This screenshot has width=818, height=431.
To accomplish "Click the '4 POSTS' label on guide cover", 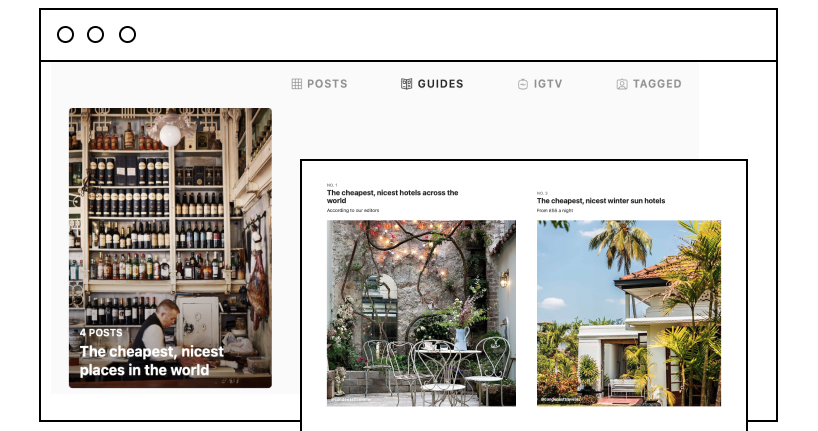I will click(x=101, y=332).
